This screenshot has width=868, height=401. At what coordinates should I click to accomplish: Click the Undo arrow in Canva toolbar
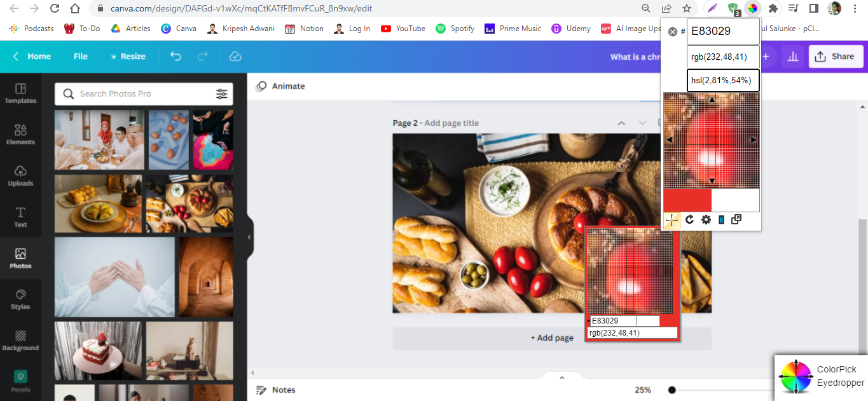coord(176,57)
